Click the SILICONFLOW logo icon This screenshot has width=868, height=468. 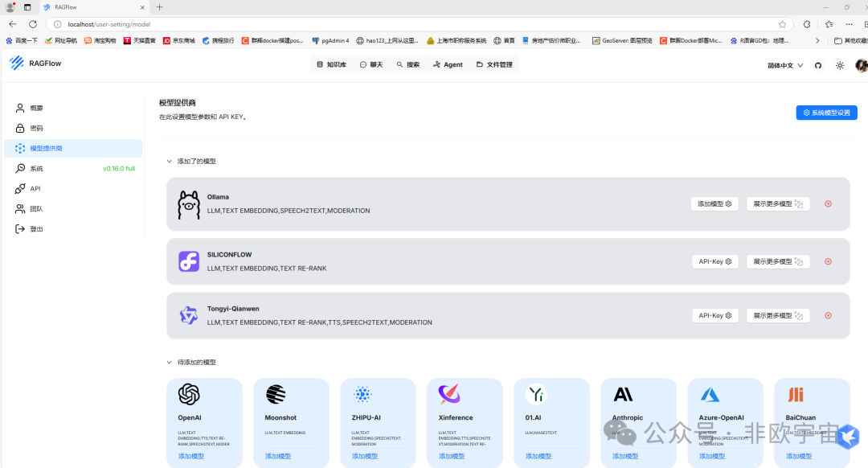[189, 261]
